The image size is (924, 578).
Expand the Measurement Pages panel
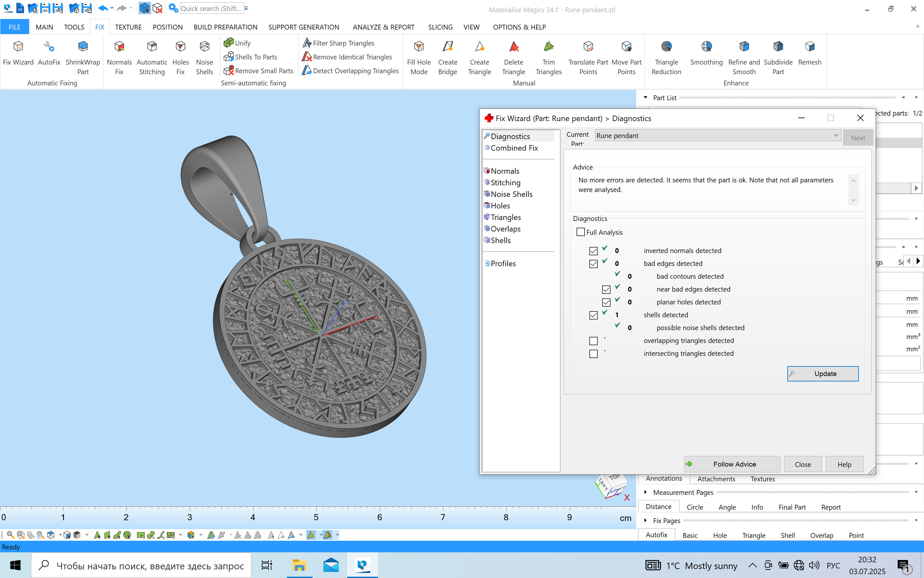[645, 492]
